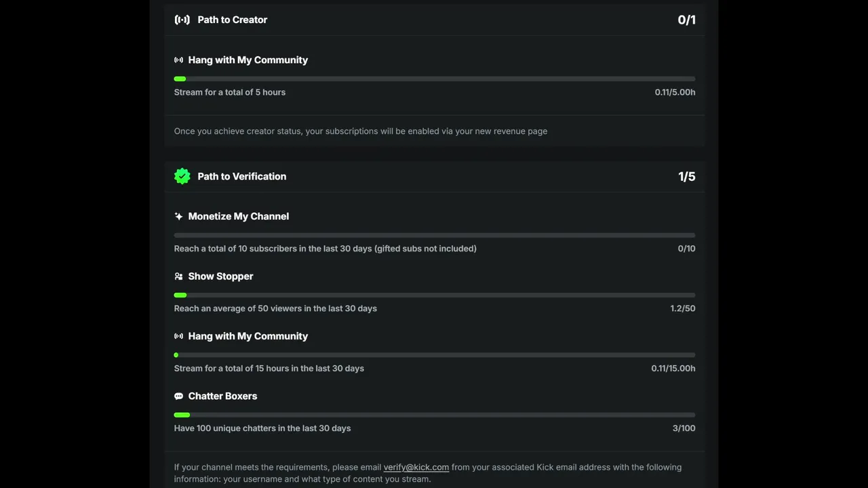
Task: Click the chat bubble icon beside Chatter Boxers
Action: point(178,396)
